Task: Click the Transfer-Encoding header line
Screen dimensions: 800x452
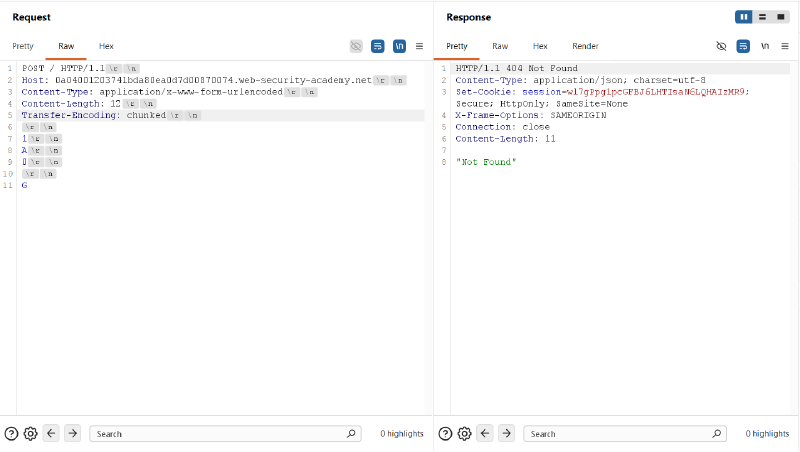Action: pyautogui.click(x=110, y=115)
